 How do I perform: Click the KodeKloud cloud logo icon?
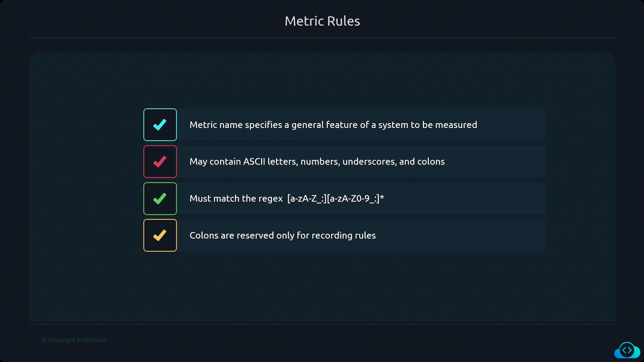627,350
